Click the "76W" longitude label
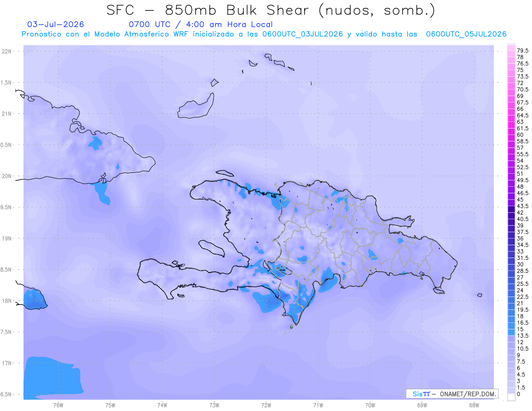 pyautogui.click(x=58, y=405)
